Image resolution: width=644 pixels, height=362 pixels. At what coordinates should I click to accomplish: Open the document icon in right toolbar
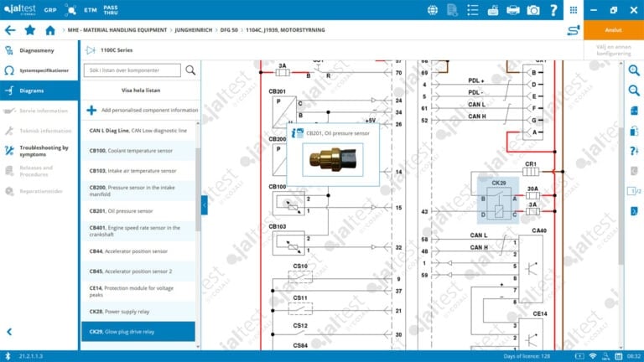click(634, 111)
